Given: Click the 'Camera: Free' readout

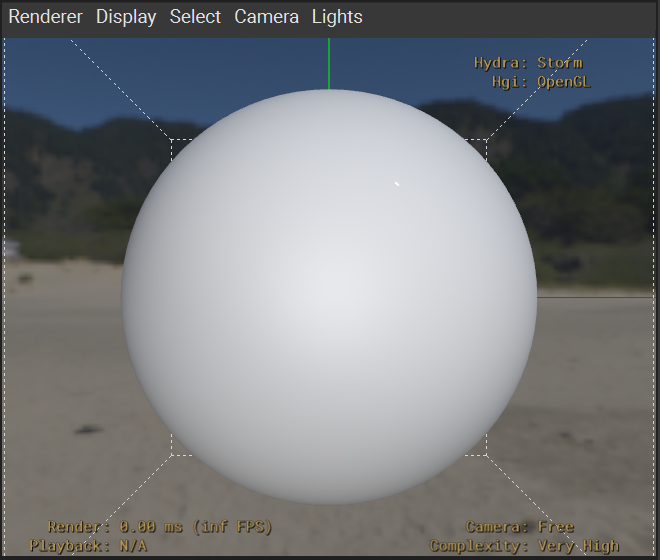Looking at the screenshot, I should pyautogui.click(x=520, y=527).
